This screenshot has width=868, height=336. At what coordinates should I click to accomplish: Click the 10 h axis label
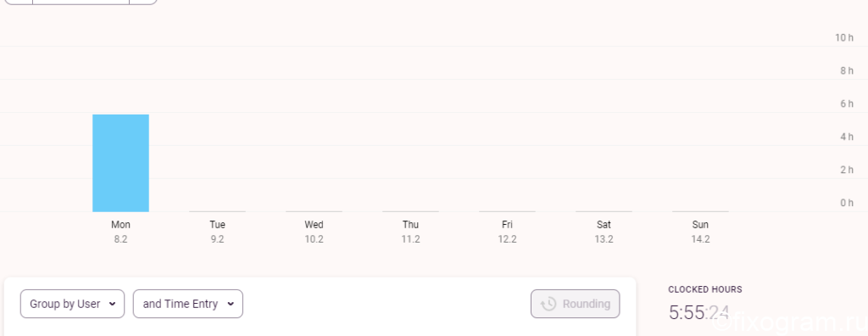click(x=844, y=37)
